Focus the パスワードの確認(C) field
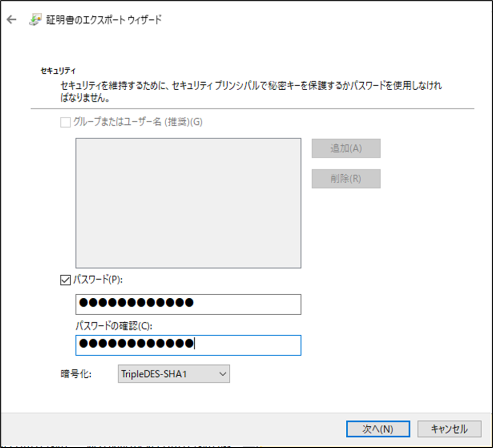The width and height of the screenshot is (493, 448). [188, 345]
